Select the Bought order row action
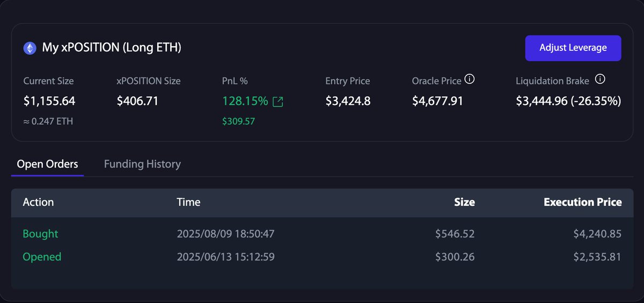 pos(40,234)
